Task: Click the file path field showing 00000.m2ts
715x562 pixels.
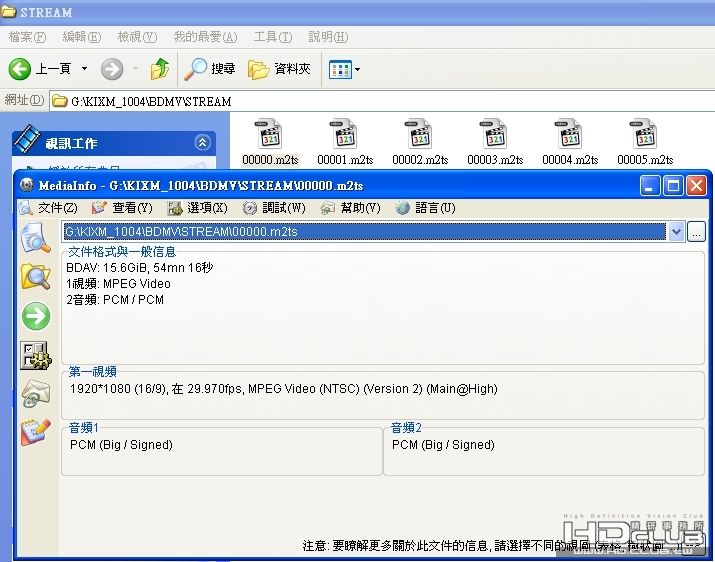Action: (x=364, y=232)
